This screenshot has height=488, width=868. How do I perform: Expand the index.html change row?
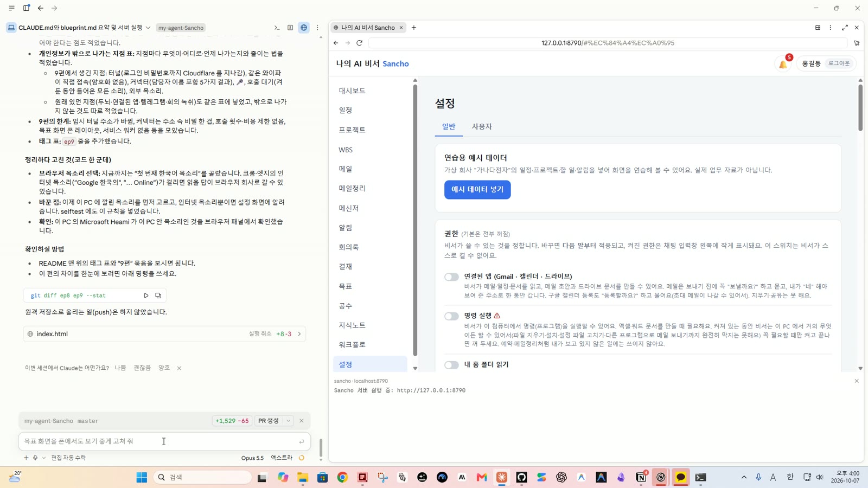click(299, 334)
